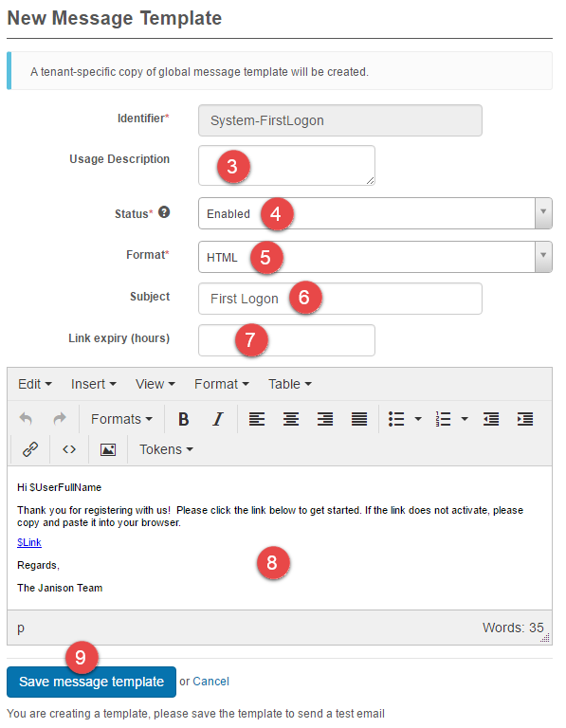This screenshot has width=566, height=728.
Task: Open the Status dropdown showing Enabled
Action: (x=375, y=213)
